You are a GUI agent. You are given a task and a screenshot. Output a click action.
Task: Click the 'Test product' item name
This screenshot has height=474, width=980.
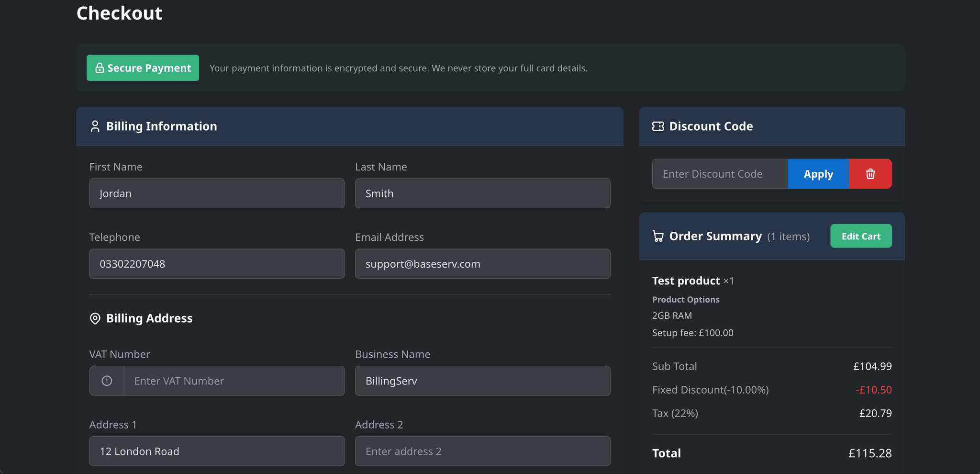(686, 281)
